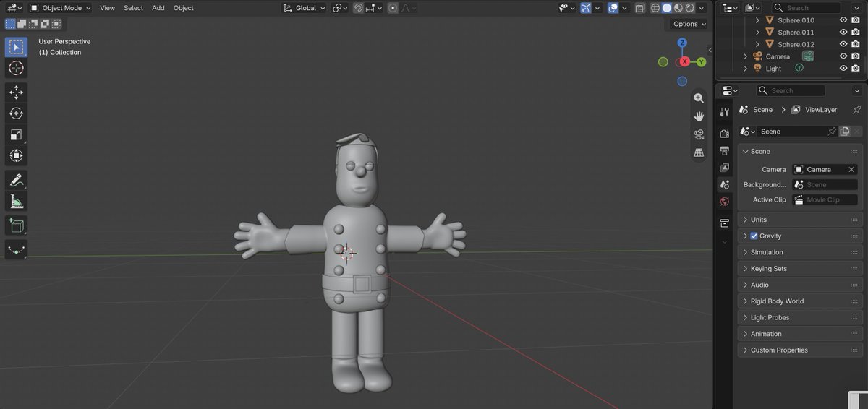
Task: Click the blue Z axis gizmo ball
Action: 682,43
